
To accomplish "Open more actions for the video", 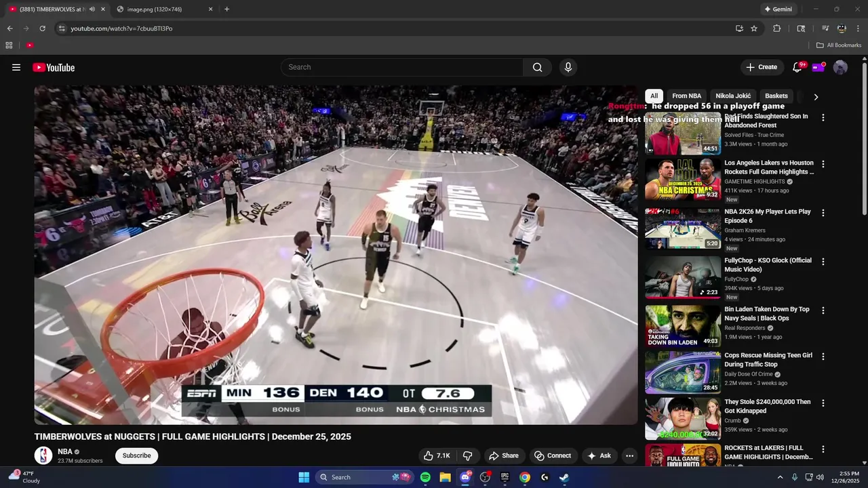I will [x=629, y=455].
